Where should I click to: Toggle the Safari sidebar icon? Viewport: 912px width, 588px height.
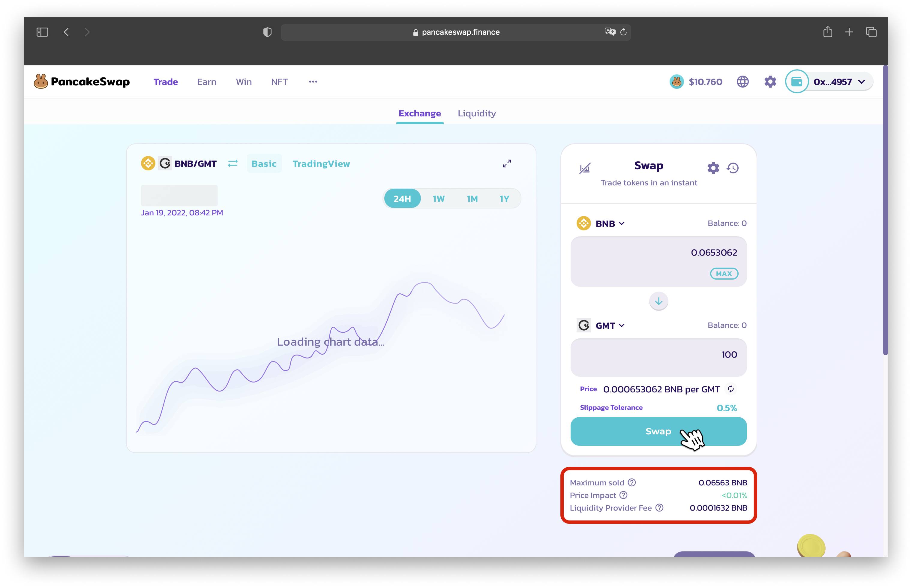(x=42, y=32)
